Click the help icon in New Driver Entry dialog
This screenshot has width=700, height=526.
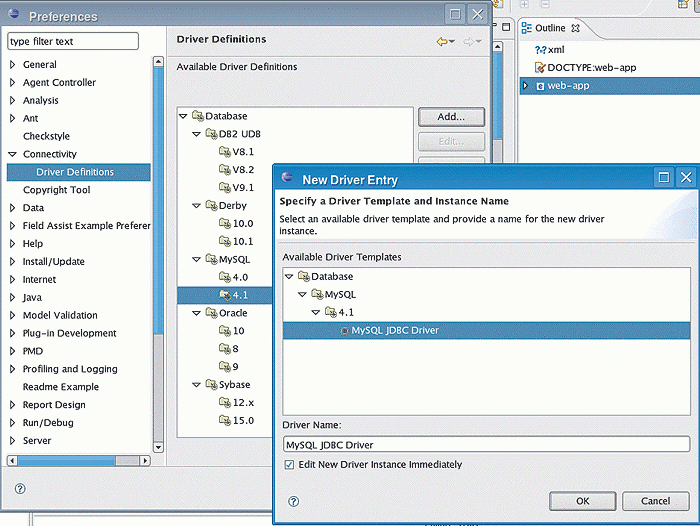(294, 501)
